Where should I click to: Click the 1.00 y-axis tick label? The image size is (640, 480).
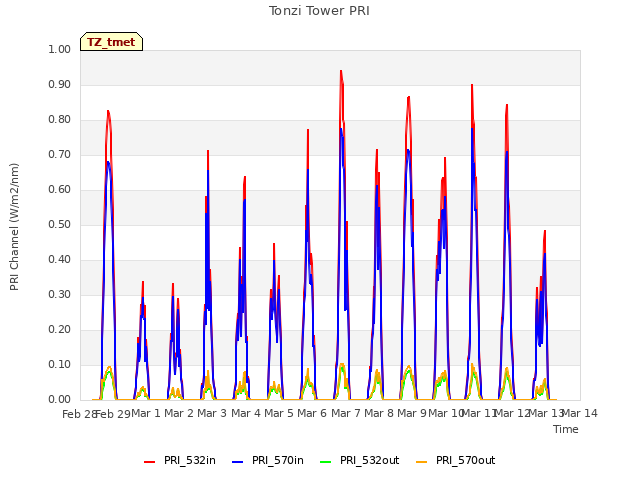coord(60,49)
